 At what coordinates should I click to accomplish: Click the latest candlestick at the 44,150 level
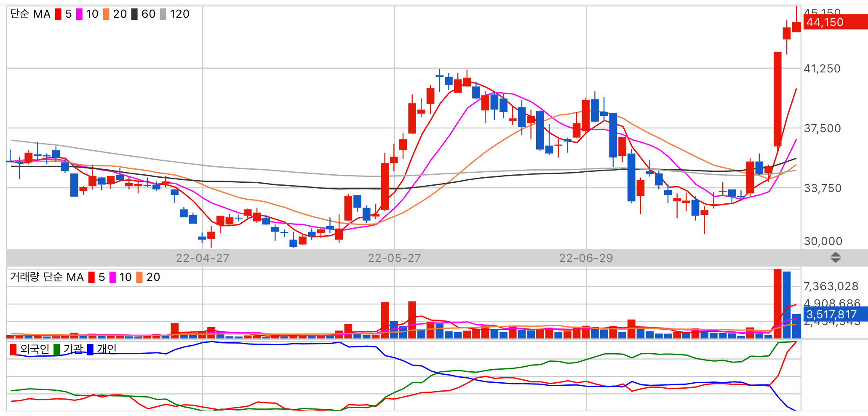click(796, 27)
